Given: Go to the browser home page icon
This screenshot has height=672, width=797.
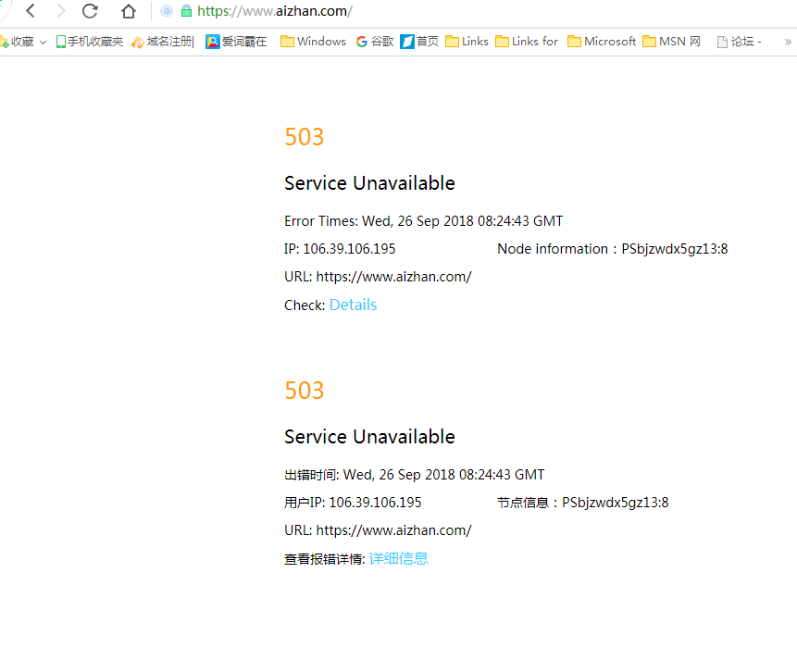Looking at the screenshot, I should [x=129, y=12].
